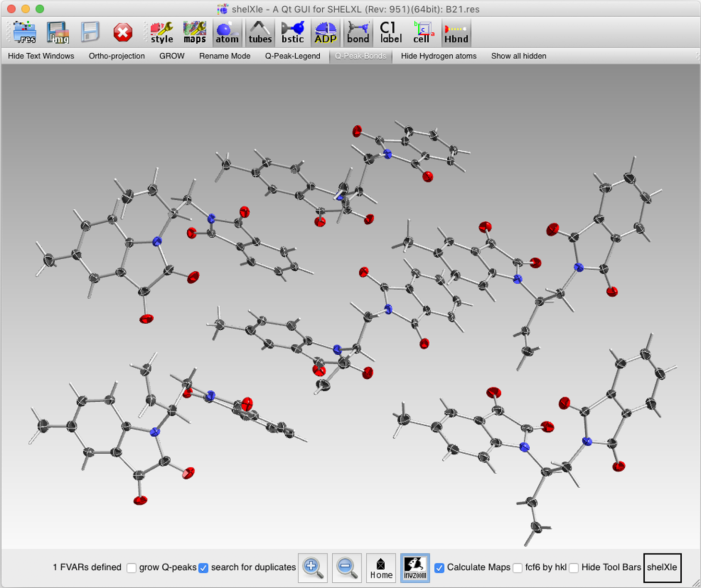Toggle Q-Peak-Legend
This screenshot has height=588, width=701.
pyautogui.click(x=293, y=56)
